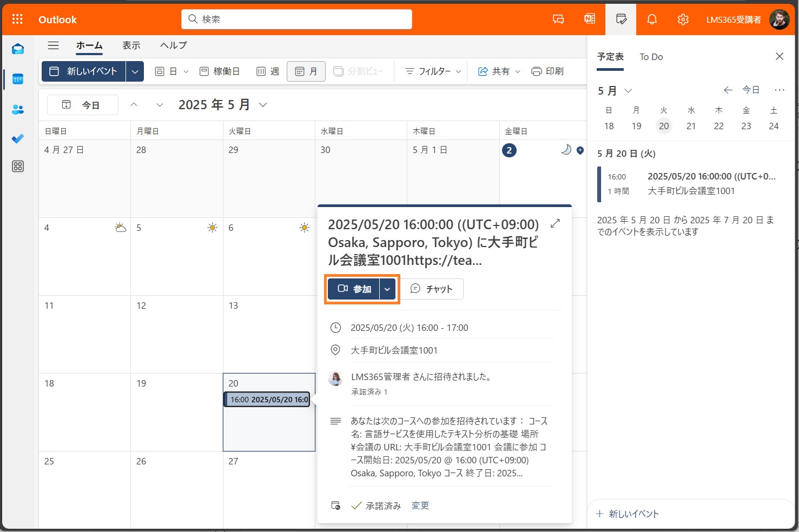Select the ヘルプ ribbon tab
Screen dimensions: 799x532
[x=174, y=45]
